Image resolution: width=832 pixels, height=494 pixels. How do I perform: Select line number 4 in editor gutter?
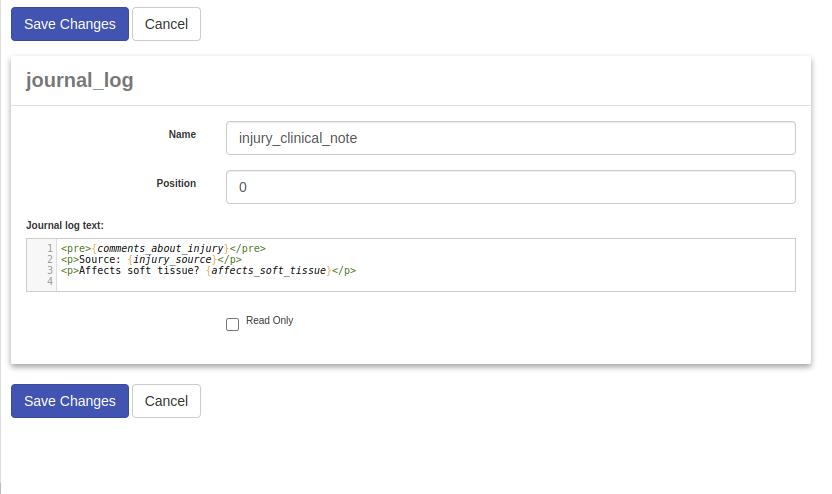pos(49,282)
